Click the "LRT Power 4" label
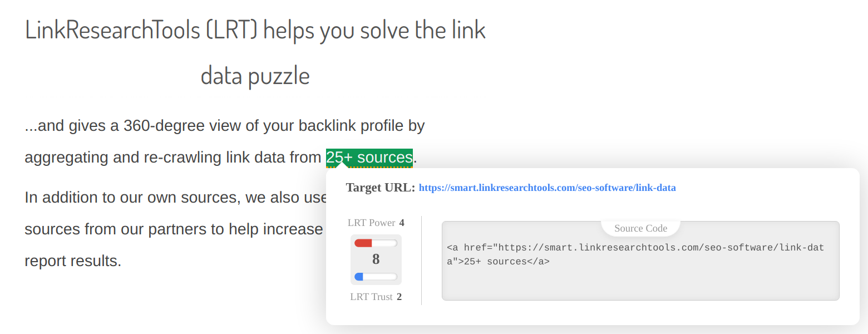868x334 pixels. click(376, 222)
